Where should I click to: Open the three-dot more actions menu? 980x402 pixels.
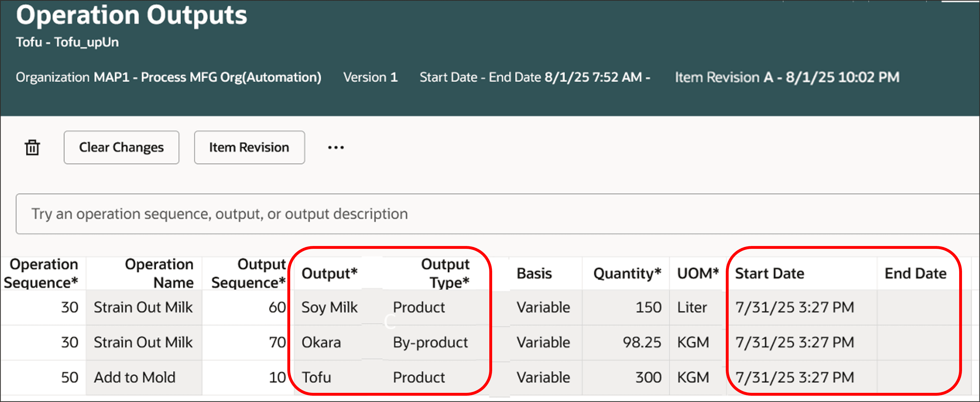[336, 147]
